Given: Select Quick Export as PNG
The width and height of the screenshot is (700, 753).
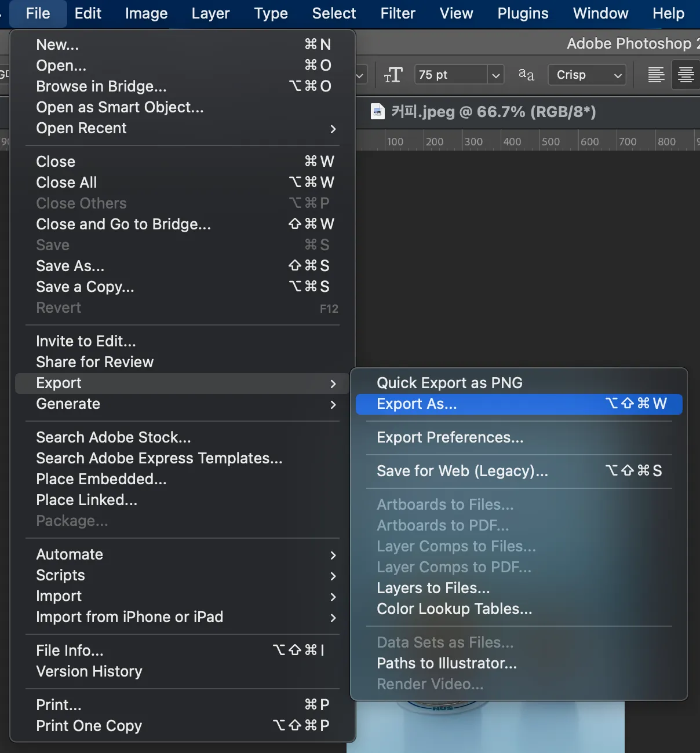Looking at the screenshot, I should point(519,383).
